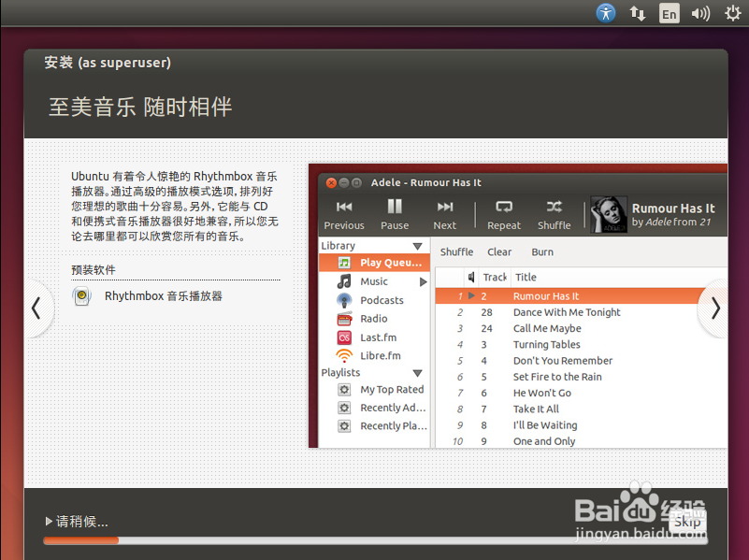Open the Rhythmbox 音乐播放器 icon in 预装软件
Screen dimensions: 749x560
[82, 296]
